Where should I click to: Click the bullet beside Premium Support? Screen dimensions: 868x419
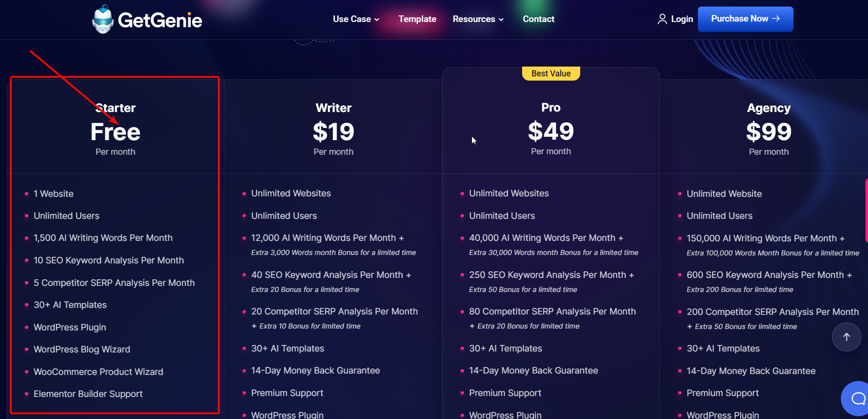tap(244, 393)
